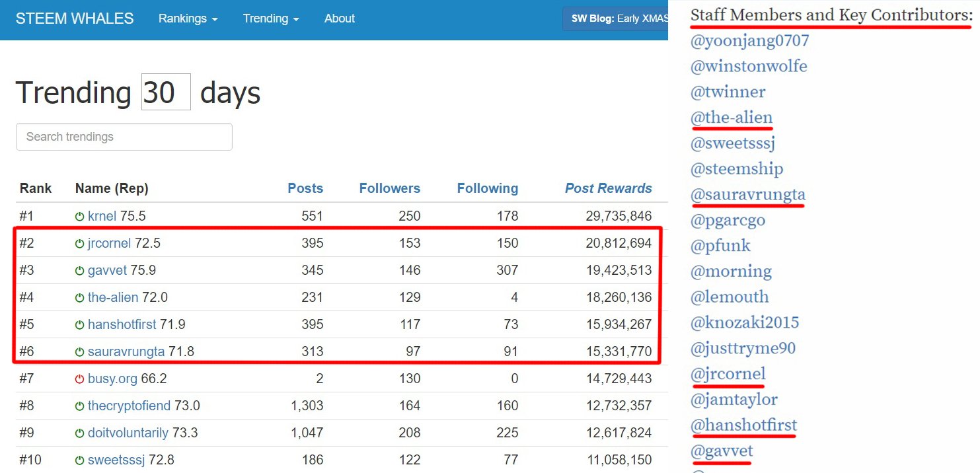Sort table by Post Rewards column
Viewport: 980px width, 473px height.
[609, 188]
